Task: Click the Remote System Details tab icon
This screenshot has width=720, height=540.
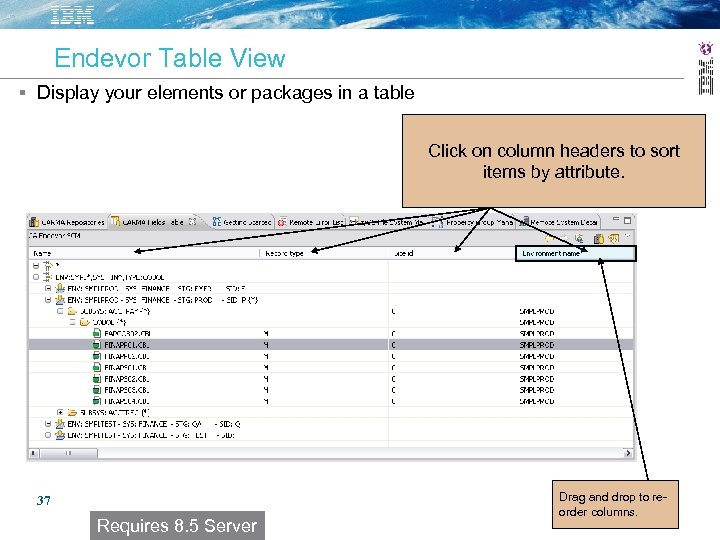Action: point(524,222)
